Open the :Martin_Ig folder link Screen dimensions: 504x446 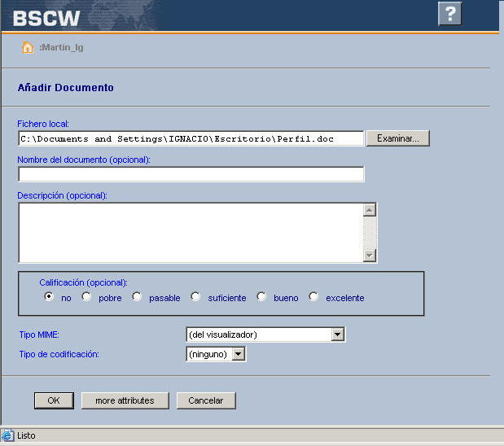[61, 47]
